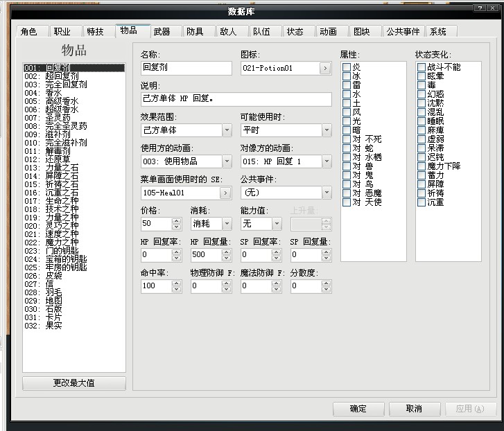Click the 名称 input field containing 回复剂
Viewport: 504px width, 431px height.
click(x=186, y=68)
